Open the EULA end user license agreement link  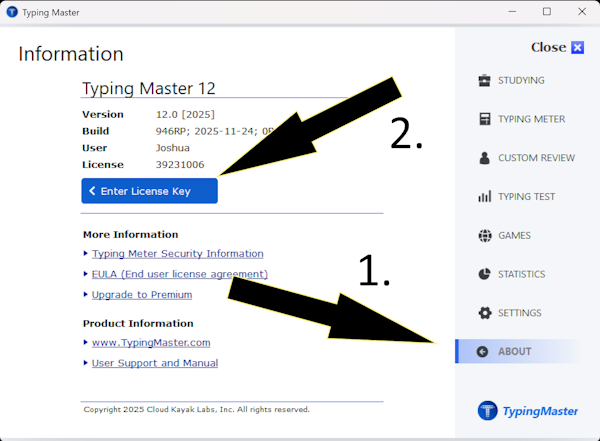[x=179, y=274]
